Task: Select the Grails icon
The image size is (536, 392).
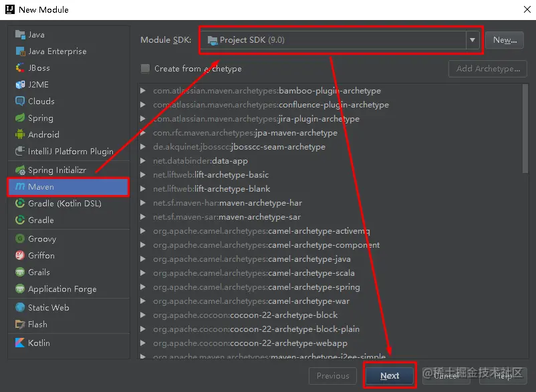Action: (x=20, y=272)
